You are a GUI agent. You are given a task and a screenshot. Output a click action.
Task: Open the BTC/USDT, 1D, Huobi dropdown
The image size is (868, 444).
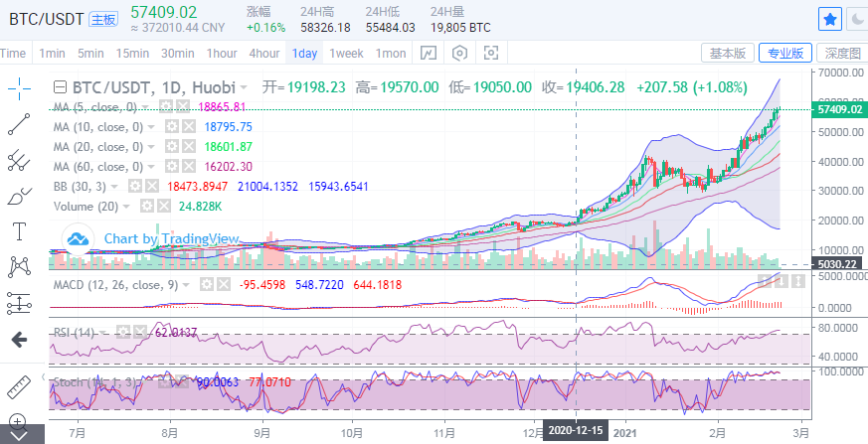point(244,87)
